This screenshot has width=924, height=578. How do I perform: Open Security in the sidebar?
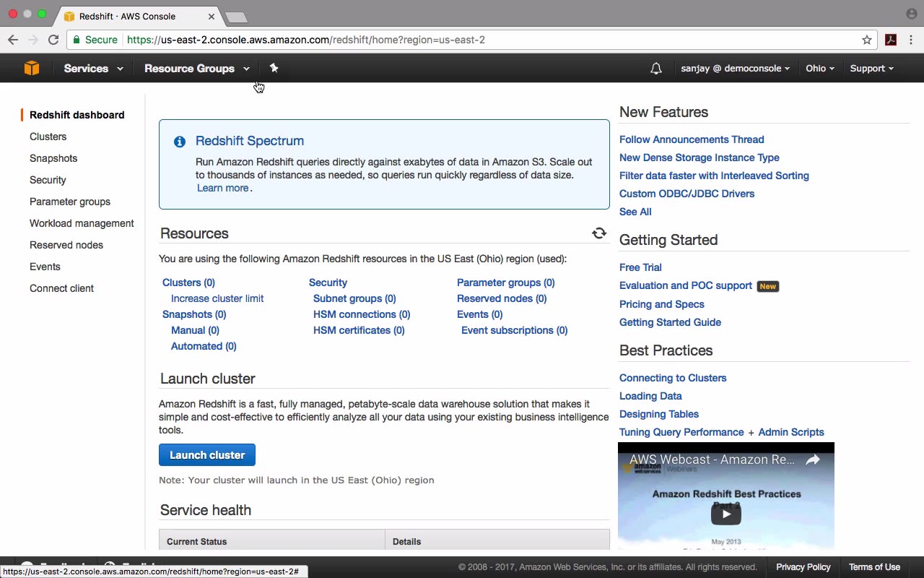pos(48,180)
